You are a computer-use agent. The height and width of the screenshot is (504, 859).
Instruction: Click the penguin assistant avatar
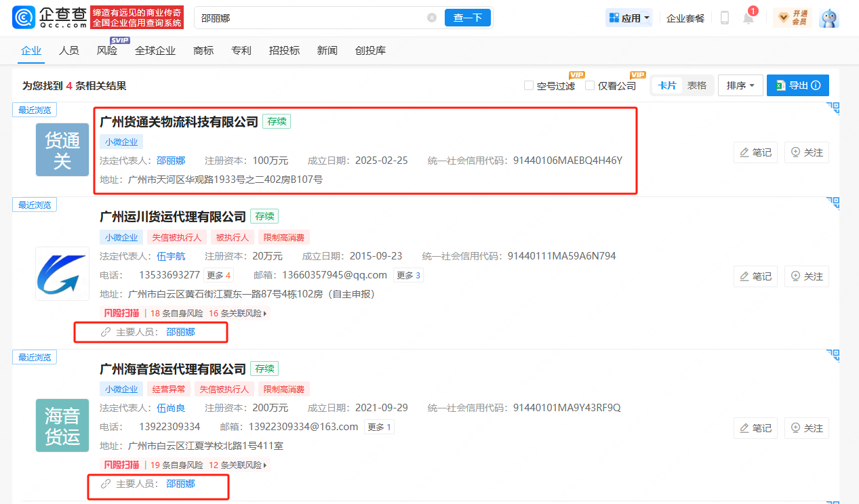coord(830,18)
